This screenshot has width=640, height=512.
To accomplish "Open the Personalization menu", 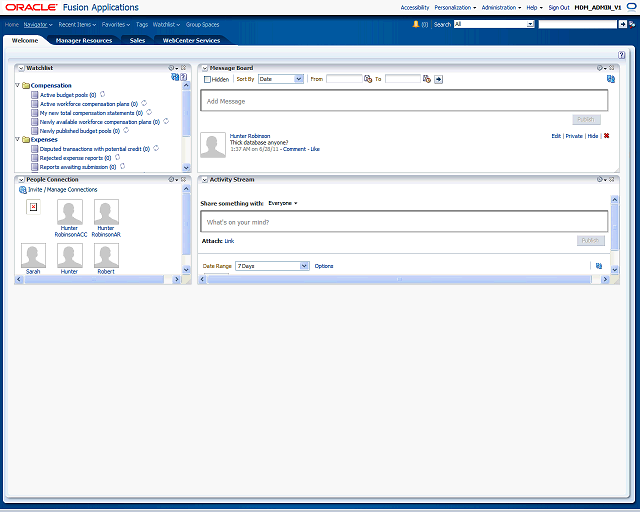I will [455, 7].
